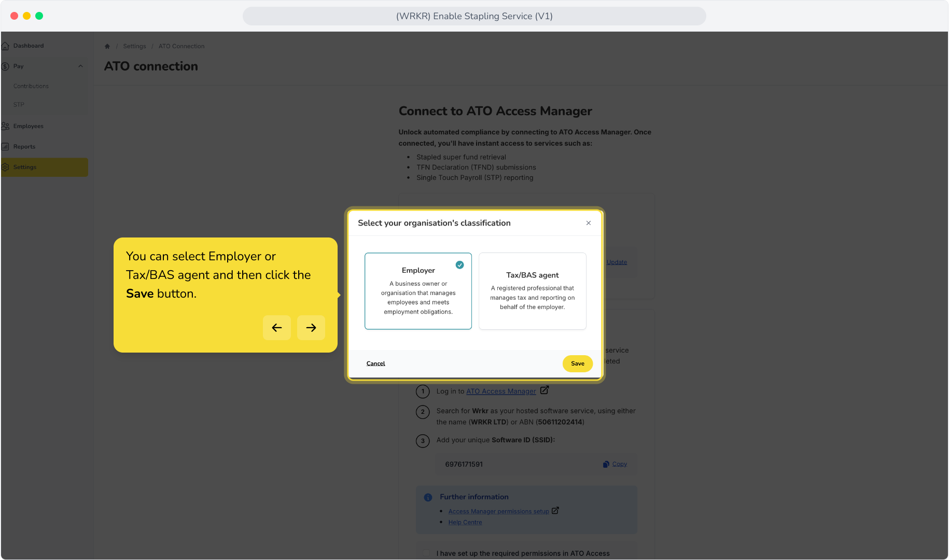Click the Copy icon beside Software ID
Viewport: 949px width, 560px height.
click(x=606, y=465)
